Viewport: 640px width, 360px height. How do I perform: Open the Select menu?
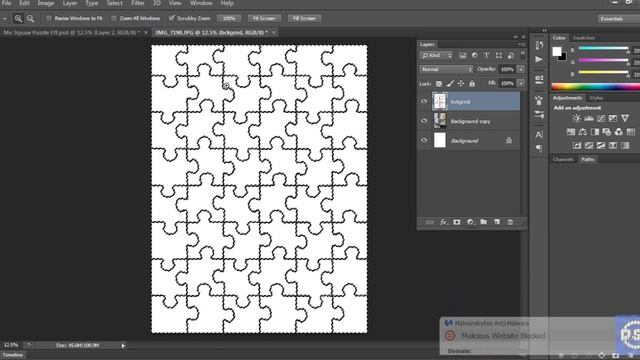point(115,3)
